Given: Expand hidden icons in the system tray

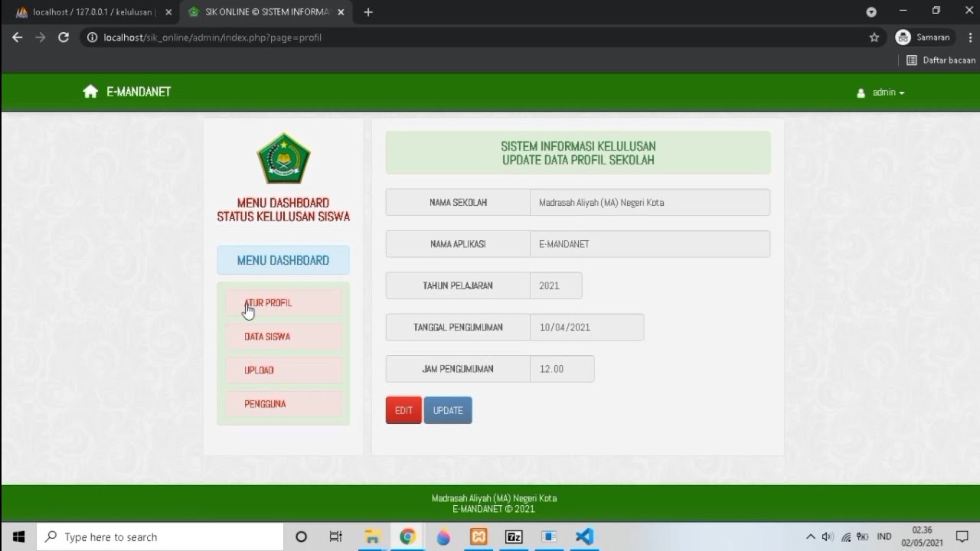Looking at the screenshot, I should coord(809,536).
